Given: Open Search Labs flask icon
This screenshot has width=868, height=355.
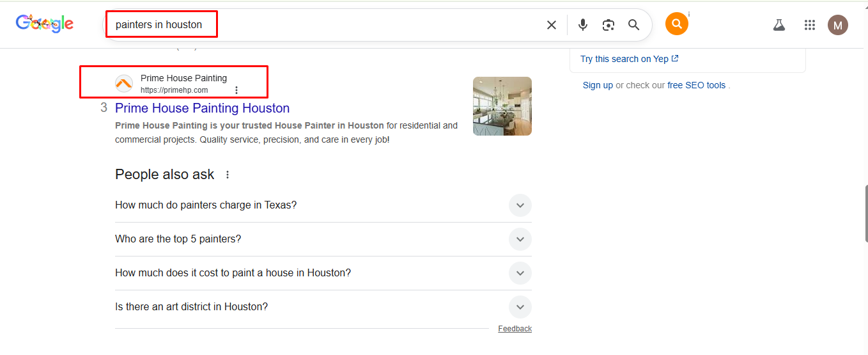Looking at the screenshot, I should 779,25.
